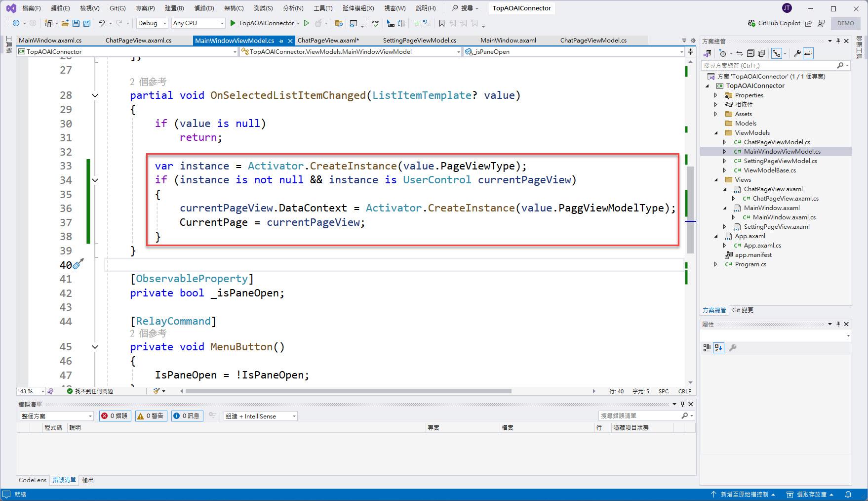Click the editor horizontal scrollbar

348,391
